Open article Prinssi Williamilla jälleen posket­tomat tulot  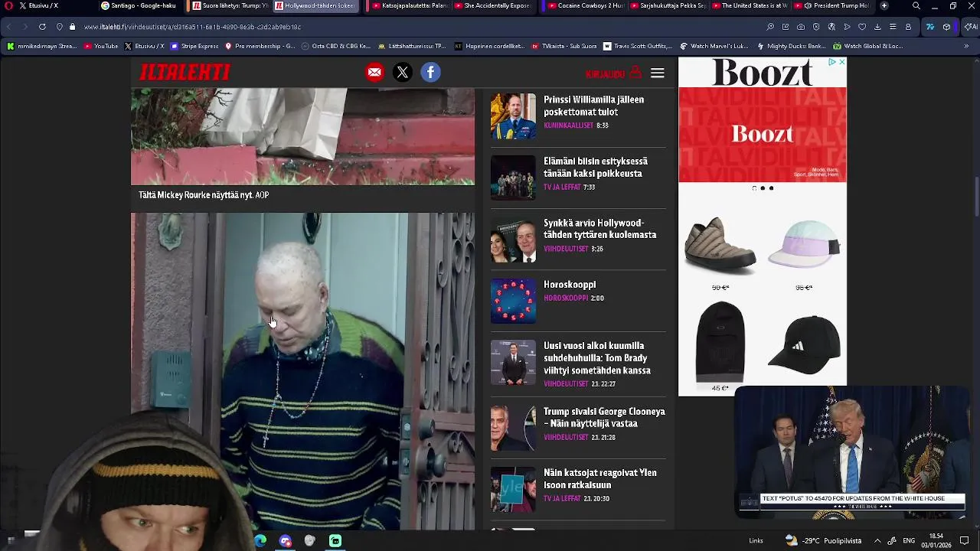click(x=593, y=106)
